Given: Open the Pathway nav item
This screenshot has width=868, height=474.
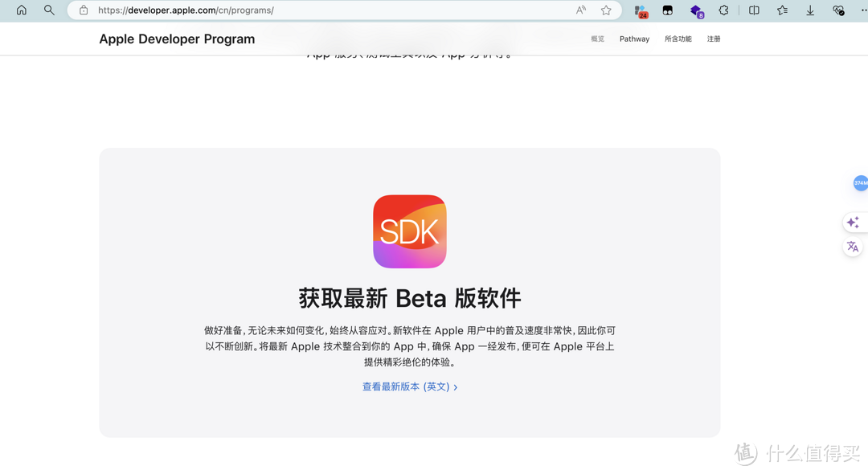Looking at the screenshot, I should [x=634, y=39].
